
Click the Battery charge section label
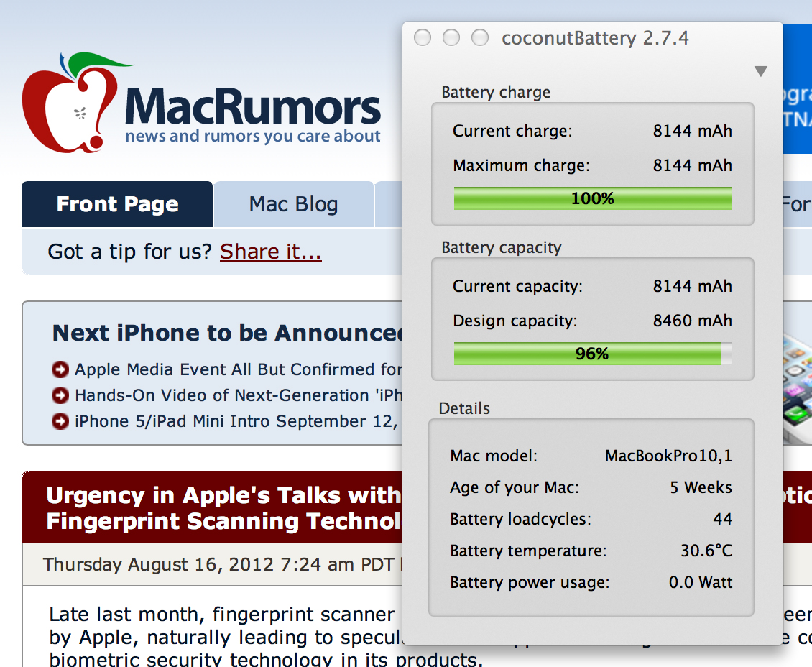coord(496,92)
